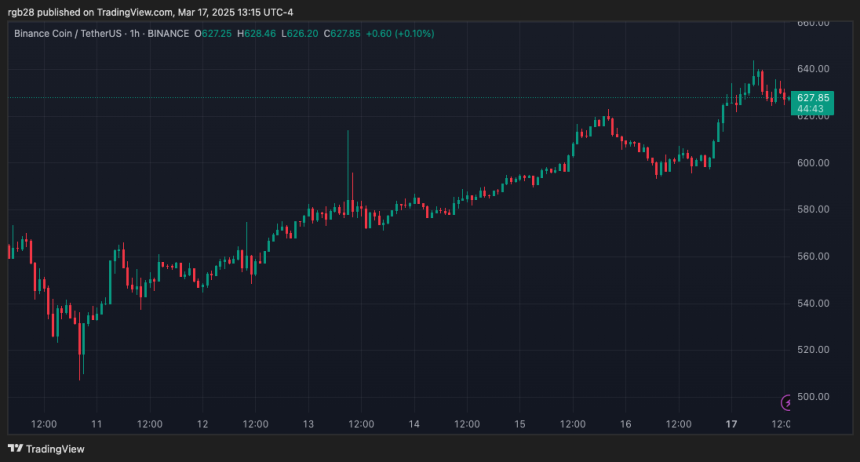Screen dimensions: 860x462
Task: Select the 600.00 price axis label
Action: [x=813, y=163]
